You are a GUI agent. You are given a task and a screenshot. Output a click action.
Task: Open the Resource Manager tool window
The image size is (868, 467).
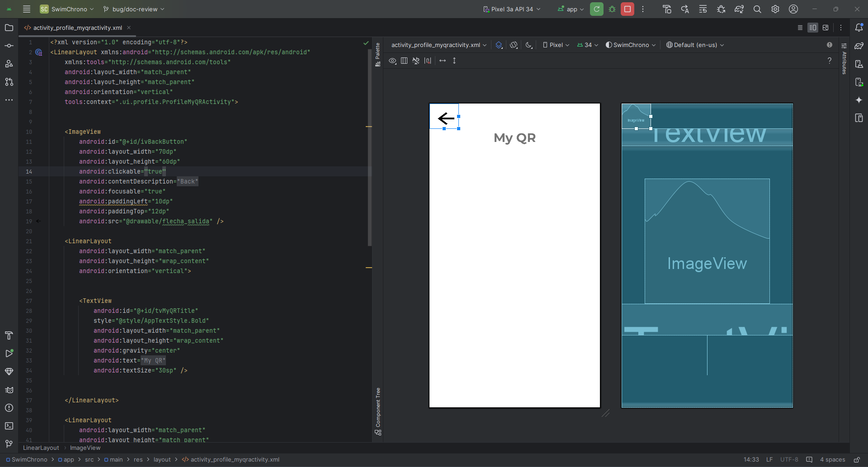9,64
